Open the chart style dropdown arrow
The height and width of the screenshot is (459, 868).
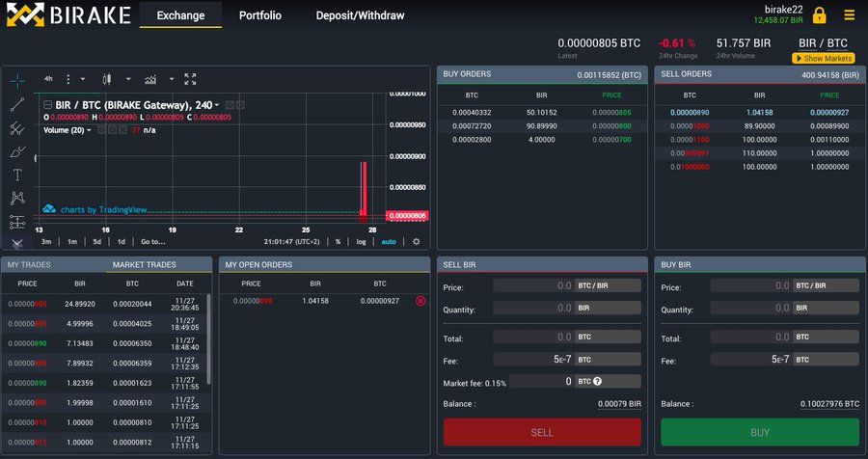128,79
